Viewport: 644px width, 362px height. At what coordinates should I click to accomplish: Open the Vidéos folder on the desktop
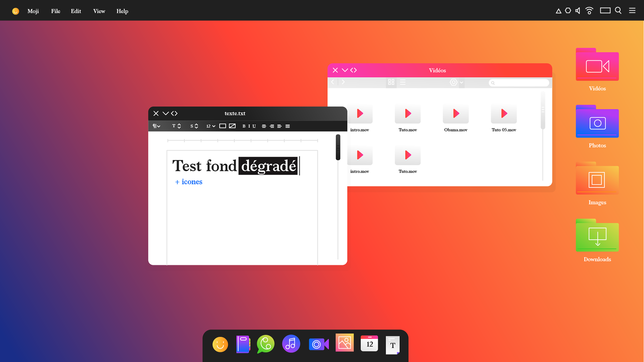pyautogui.click(x=597, y=65)
